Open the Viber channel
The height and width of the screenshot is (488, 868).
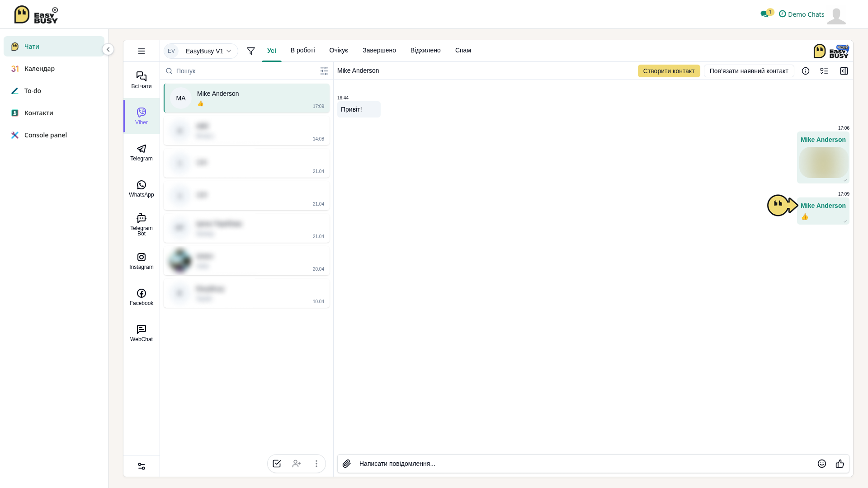tap(142, 116)
